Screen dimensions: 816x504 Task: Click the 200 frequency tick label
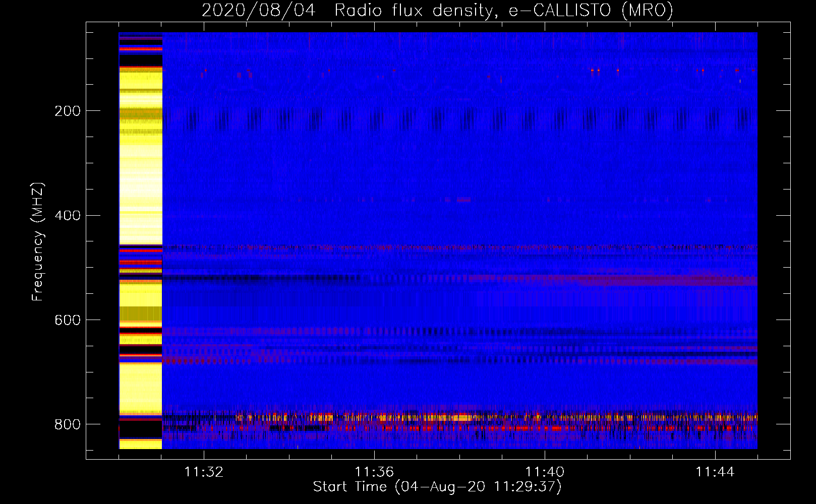(x=68, y=111)
